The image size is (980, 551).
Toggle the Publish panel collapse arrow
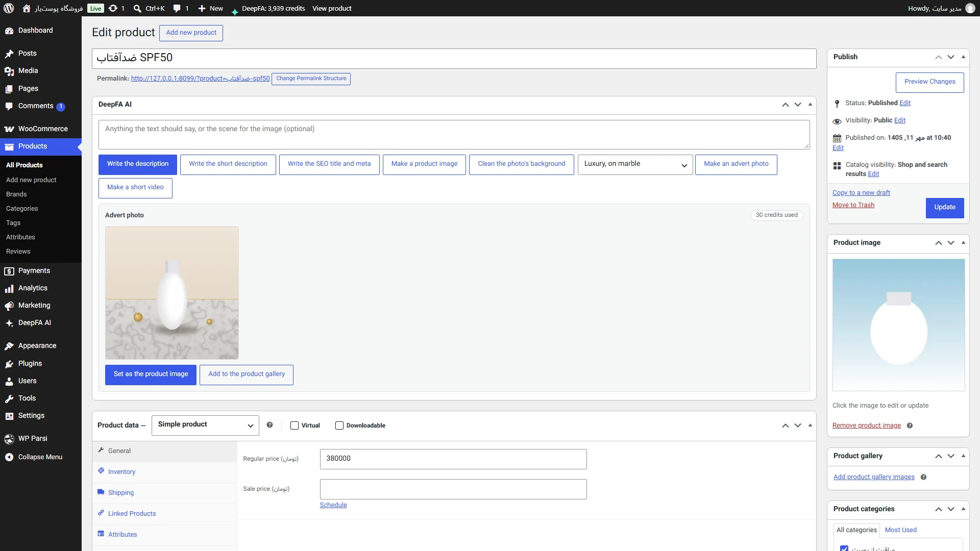[963, 57]
